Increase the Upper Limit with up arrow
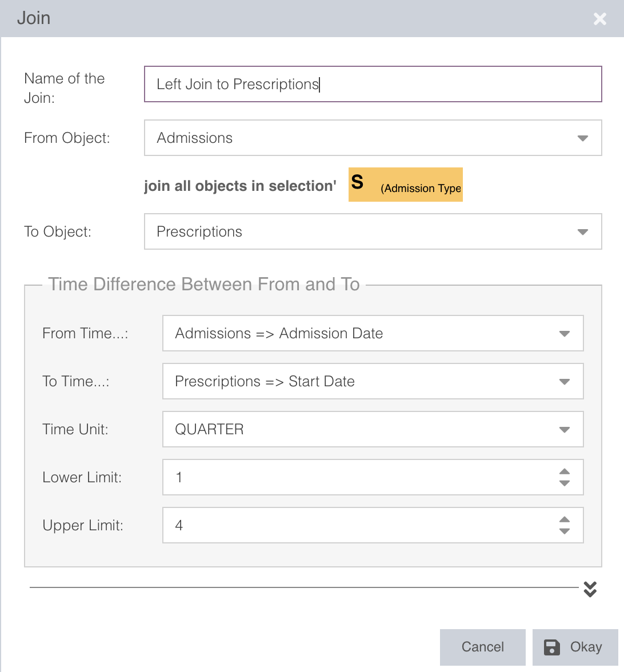Screen dimensions: 624x672 [x=564, y=520]
